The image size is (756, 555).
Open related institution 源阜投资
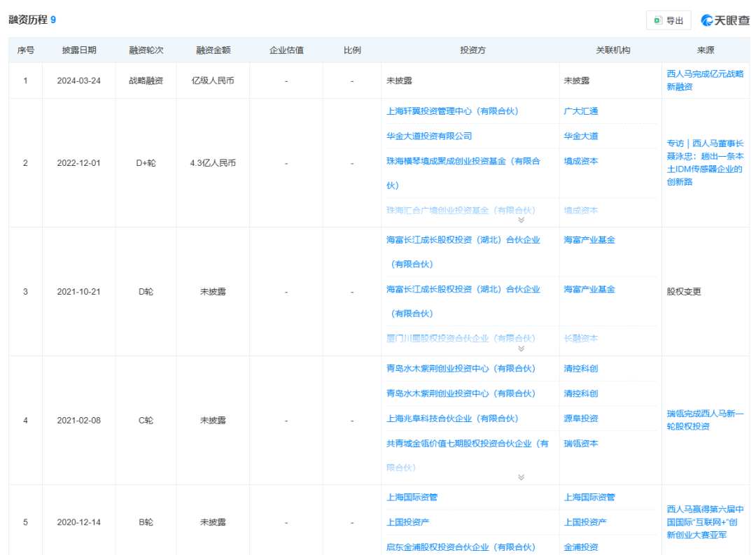pyautogui.click(x=581, y=419)
